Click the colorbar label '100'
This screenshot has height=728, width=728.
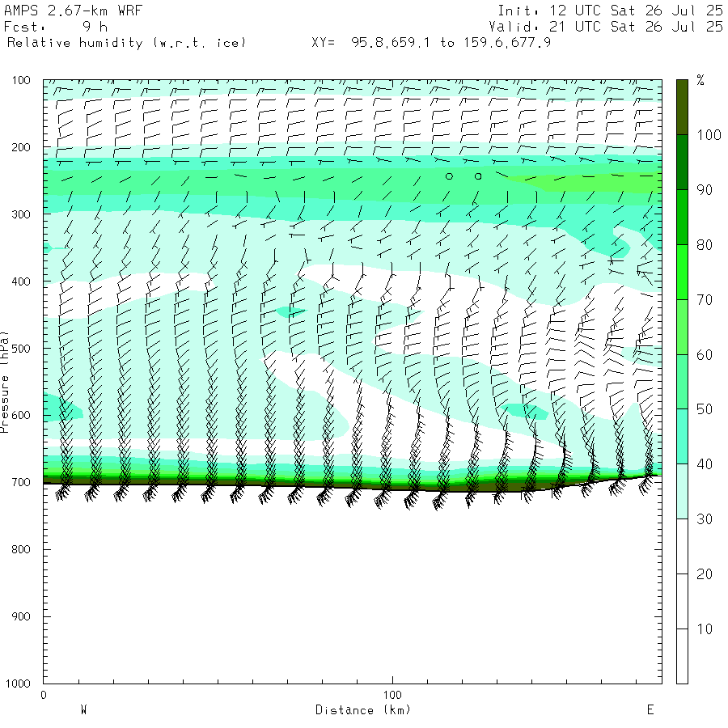tap(709, 135)
